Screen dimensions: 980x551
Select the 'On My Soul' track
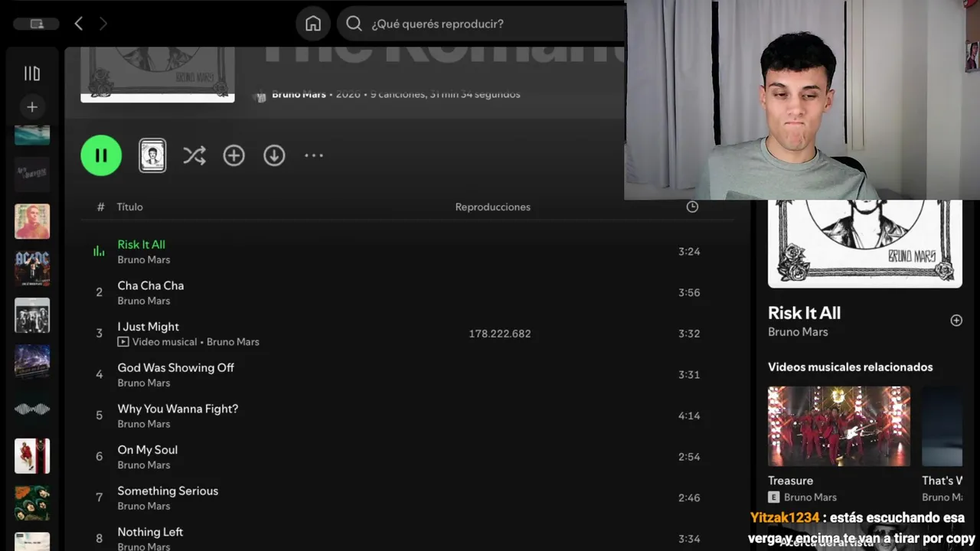tap(147, 450)
